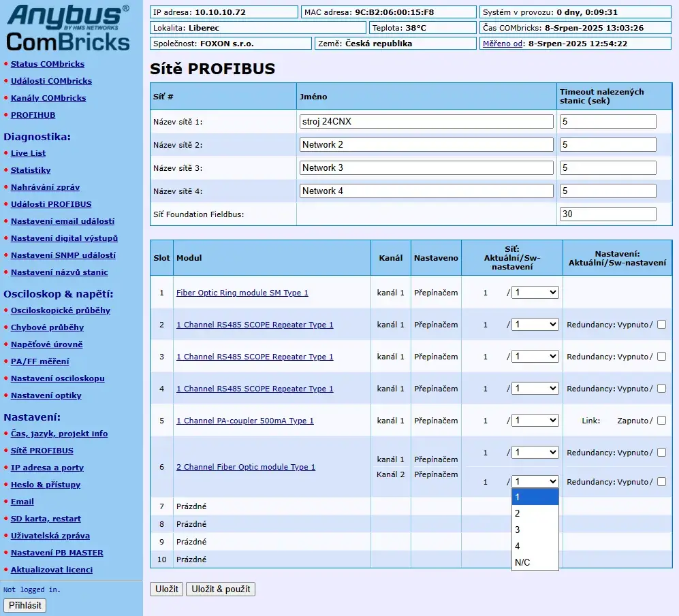Choose option 3 in the open dropdown list

point(535,530)
